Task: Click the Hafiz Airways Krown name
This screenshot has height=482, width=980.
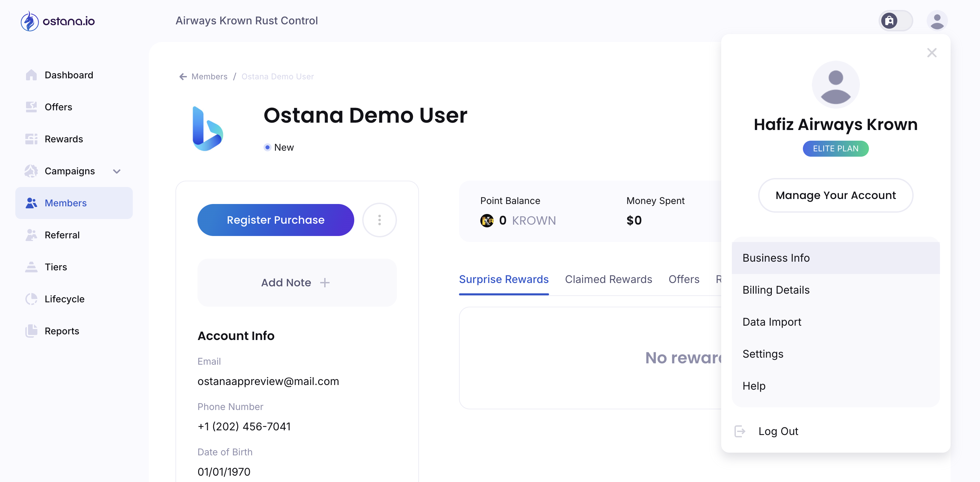Action: pos(836,125)
